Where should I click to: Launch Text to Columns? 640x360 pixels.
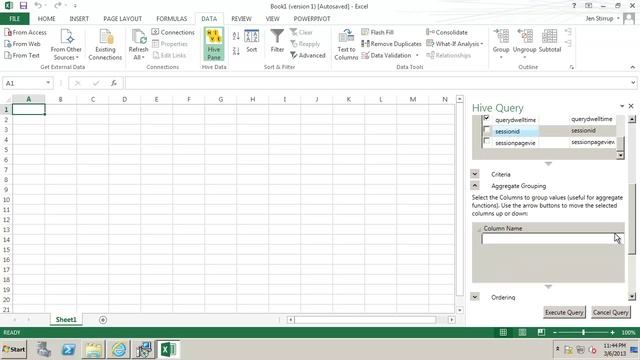coord(346,44)
